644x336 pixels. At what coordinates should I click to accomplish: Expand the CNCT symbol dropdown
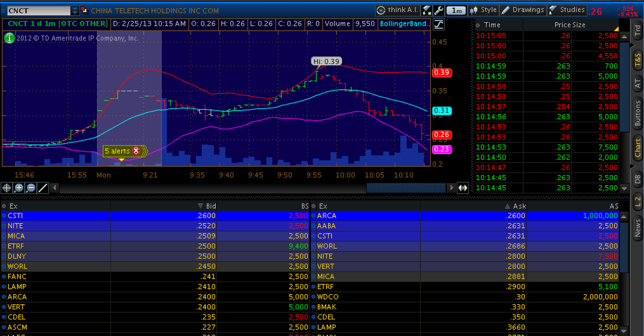[75, 11]
